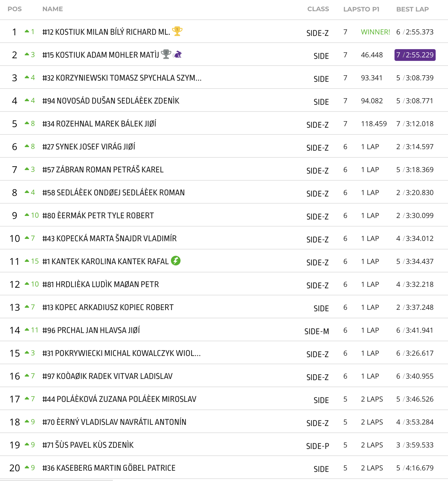This screenshot has height=481, width=448.
Task: Click #57 ZÁBRAN ROMAN PETRÁŠ KAREL
Action: pos(103,169)
